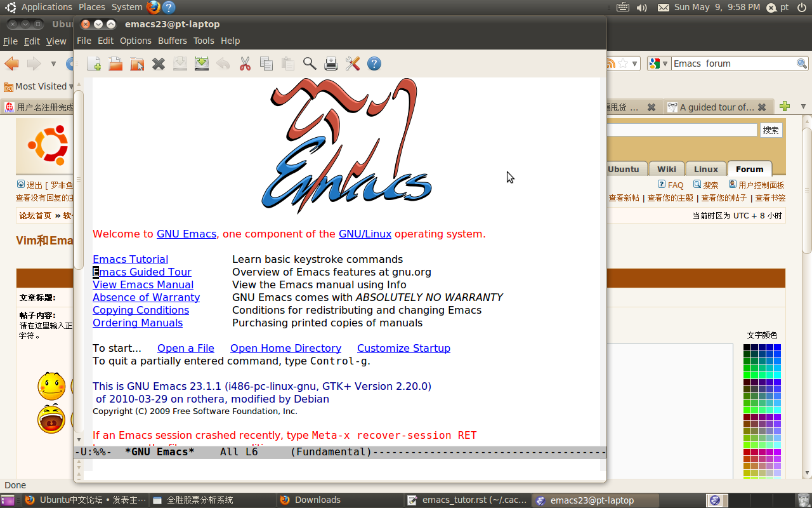Open the Buffers menu in Emacs

[173, 41]
